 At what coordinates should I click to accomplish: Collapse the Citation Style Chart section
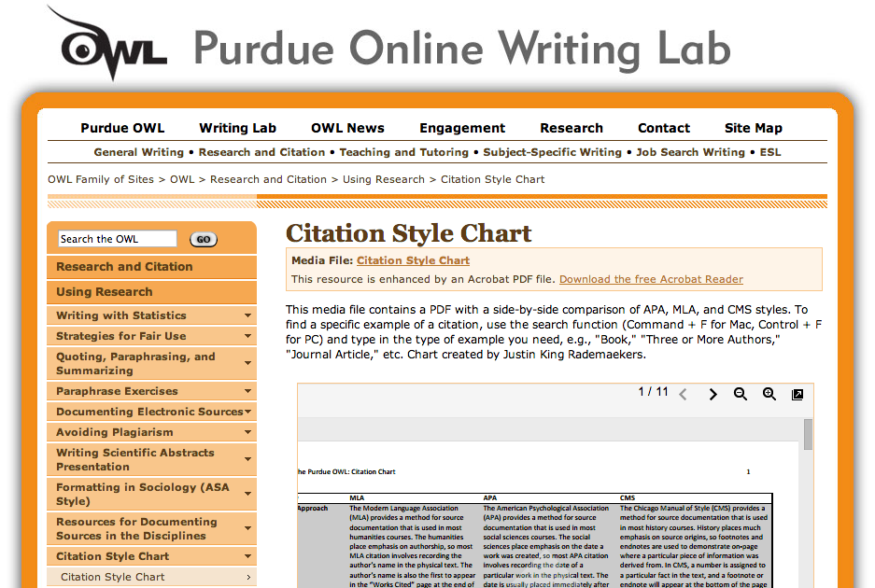coord(152,556)
